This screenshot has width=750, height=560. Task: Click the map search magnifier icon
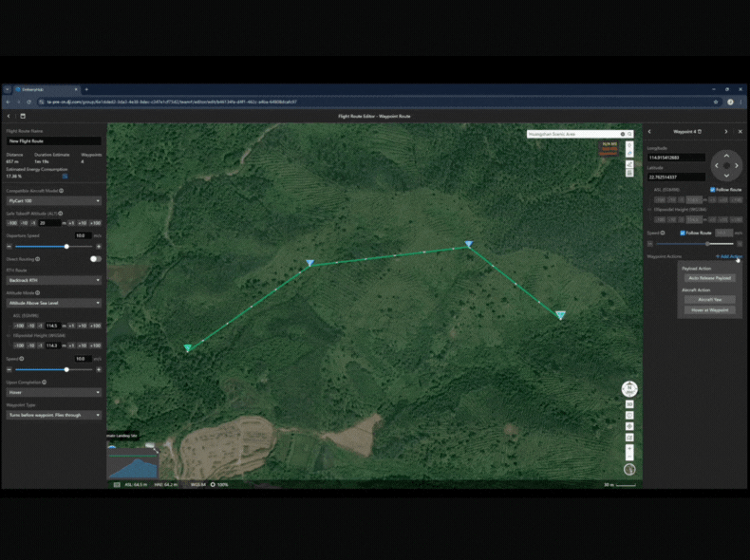click(x=623, y=135)
